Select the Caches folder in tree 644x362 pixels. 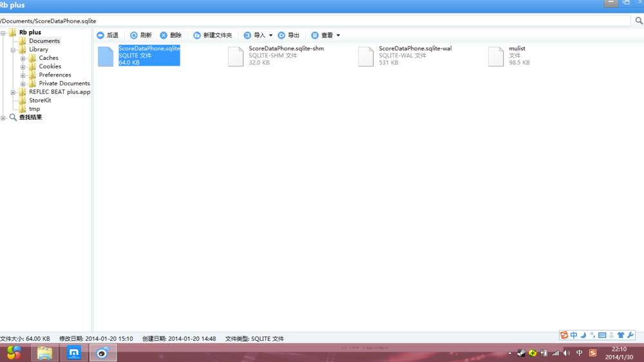click(48, 58)
